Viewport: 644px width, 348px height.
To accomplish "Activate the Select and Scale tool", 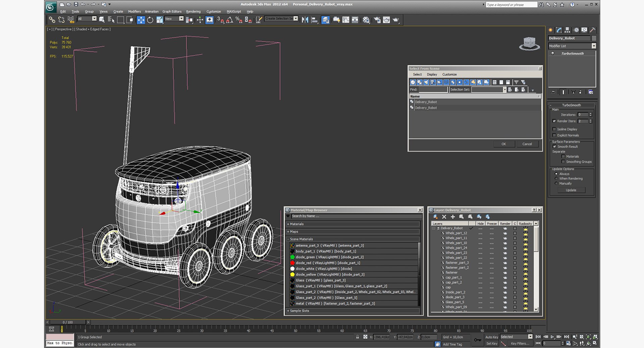I will click(x=159, y=20).
